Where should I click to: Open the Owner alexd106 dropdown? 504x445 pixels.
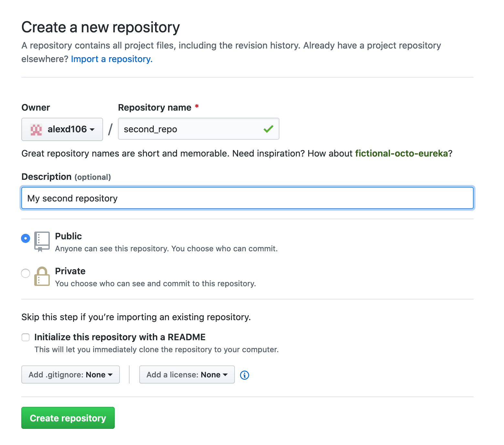click(62, 129)
